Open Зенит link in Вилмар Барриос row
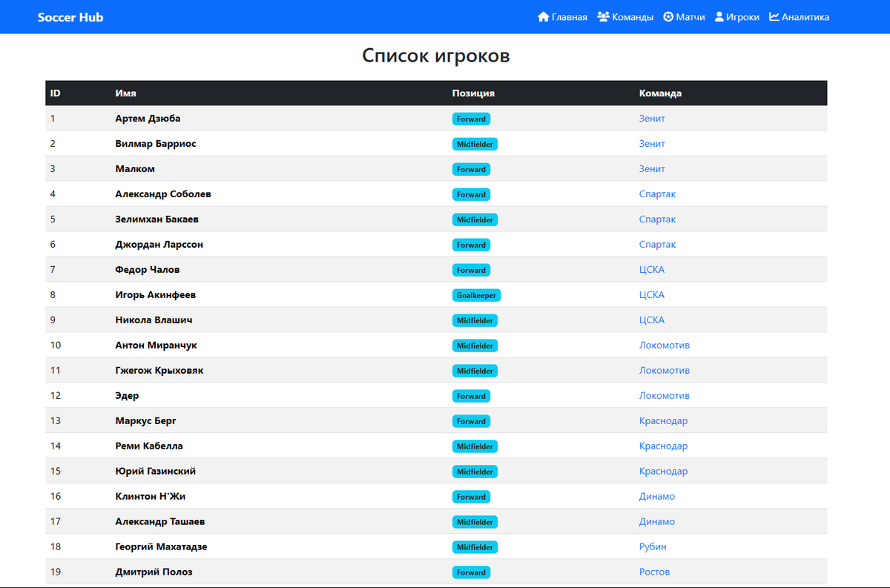The width and height of the screenshot is (890, 588). point(652,144)
